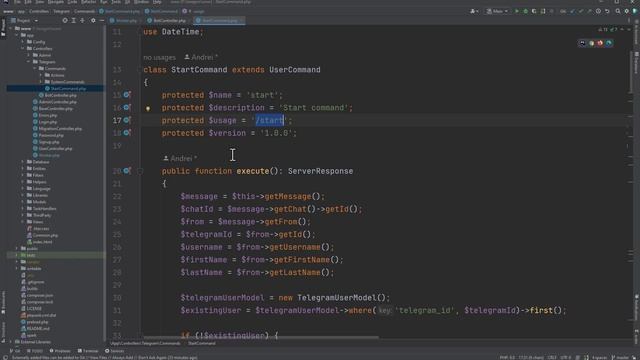Collapse the Controllers folder
Image resolution: width=640 pixels, height=360 pixels.
click(22, 49)
